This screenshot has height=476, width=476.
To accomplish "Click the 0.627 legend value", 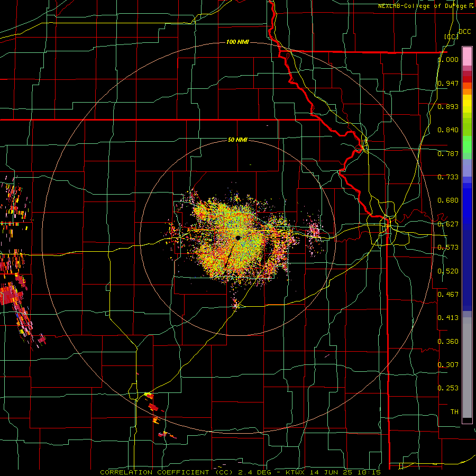I will pos(448,224).
